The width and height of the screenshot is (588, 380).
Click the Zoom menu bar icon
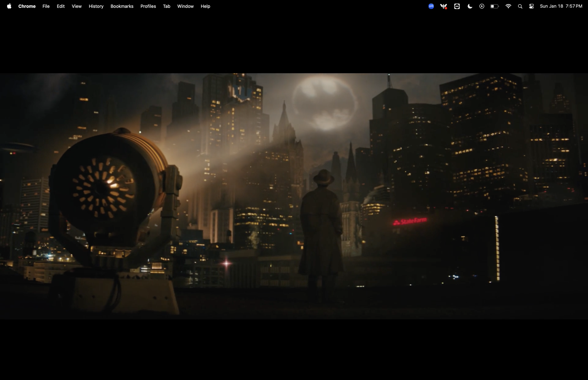pyautogui.click(x=431, y=6)
